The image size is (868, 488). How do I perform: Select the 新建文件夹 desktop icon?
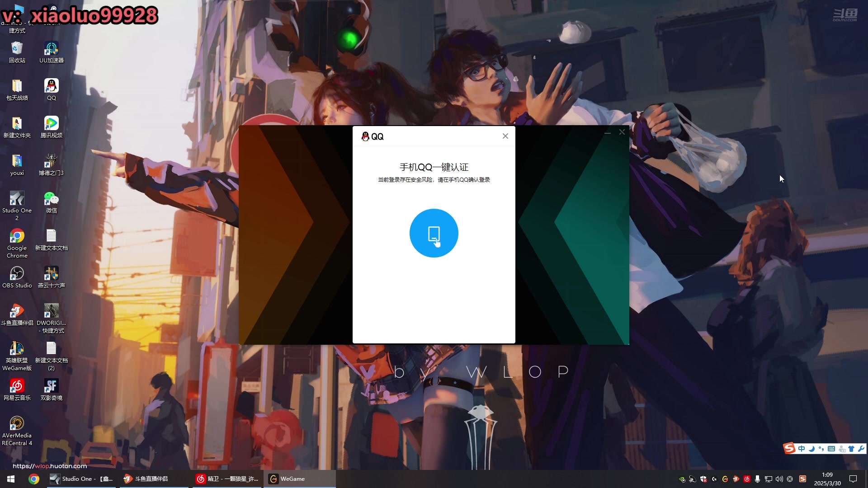17,127
